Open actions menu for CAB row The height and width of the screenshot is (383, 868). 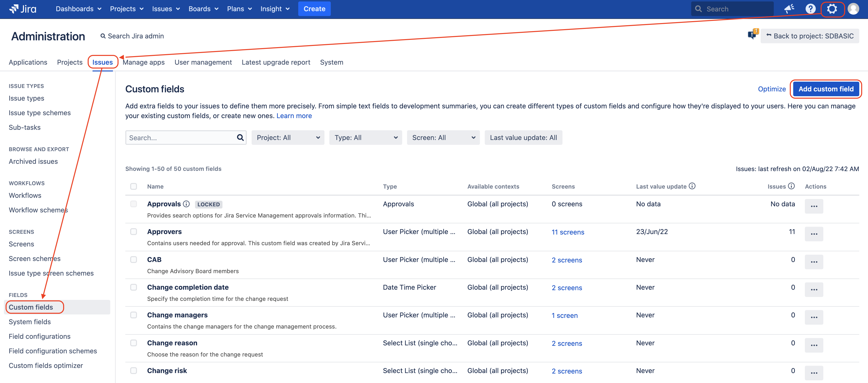[x=814, y=262]
